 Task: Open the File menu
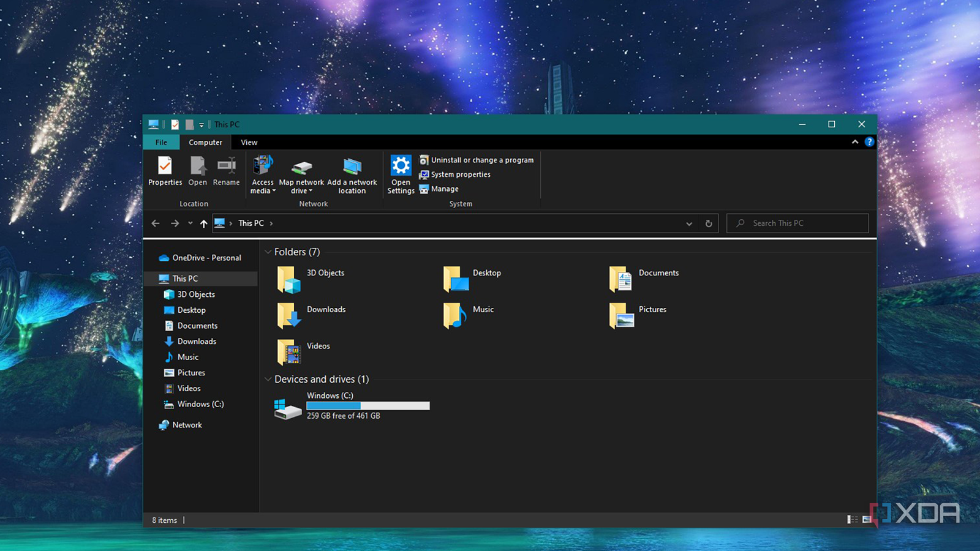click(160, 142)
